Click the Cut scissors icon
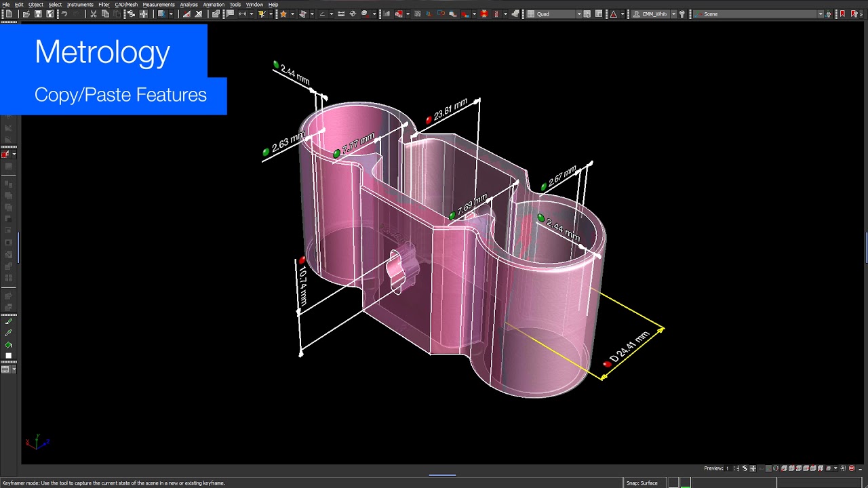 [x=93, y=14]
